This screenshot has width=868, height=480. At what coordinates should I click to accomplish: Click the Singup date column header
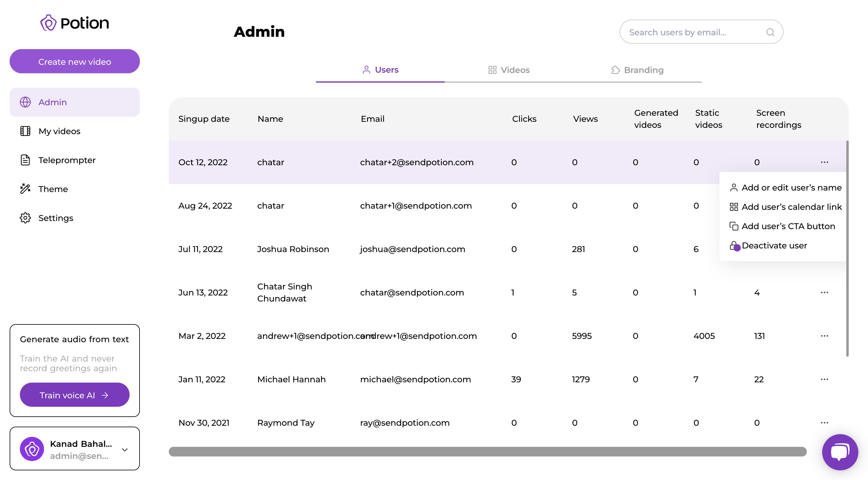coord(204,119)
